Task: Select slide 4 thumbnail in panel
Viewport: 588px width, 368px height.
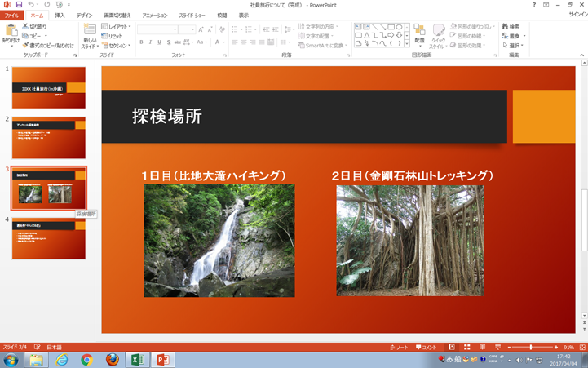Action: tap(49, 238)
